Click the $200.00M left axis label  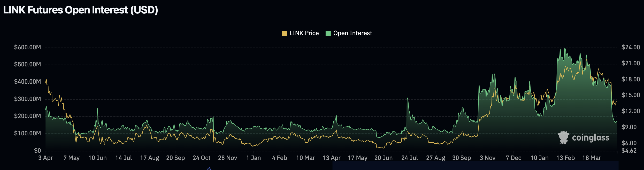(27, 116)
